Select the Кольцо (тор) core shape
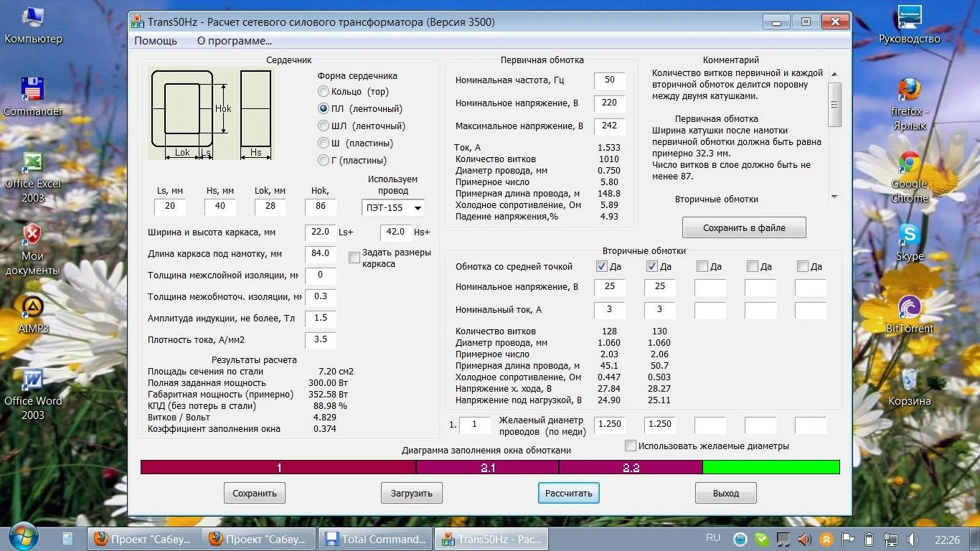 (x=324, y=92)
